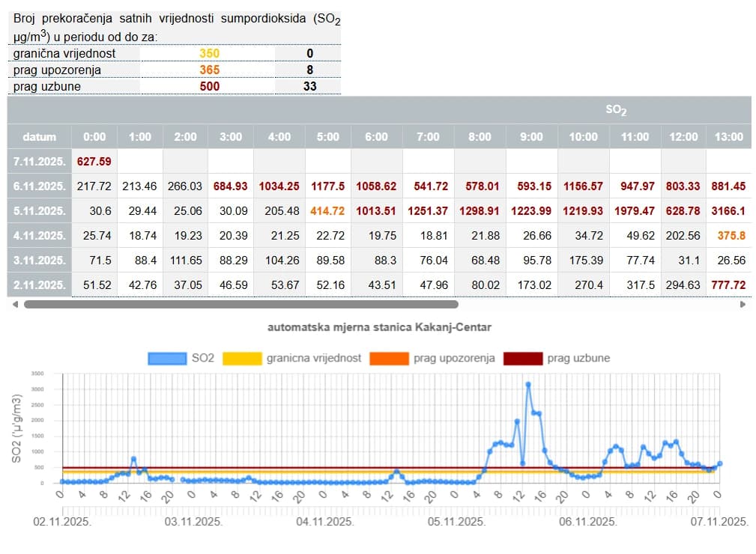Click the dark red prag uzbune legend swatch
Viewport: 756px width, 554px height.
coord(521,358)
